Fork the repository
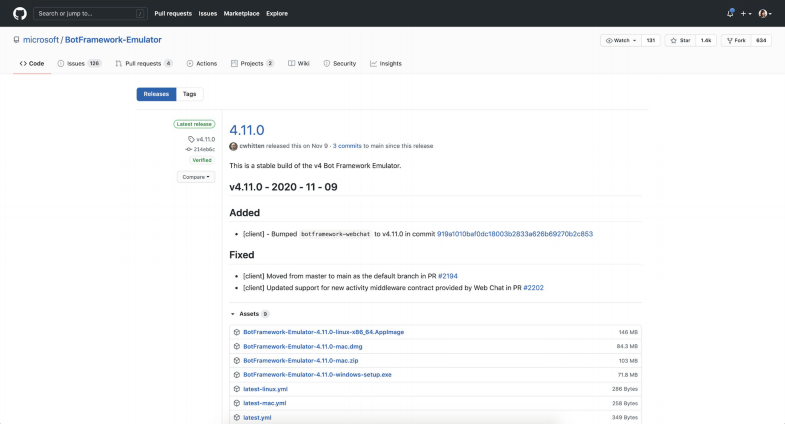The height and width of the screenshot is (424, 785). point(736,41)
